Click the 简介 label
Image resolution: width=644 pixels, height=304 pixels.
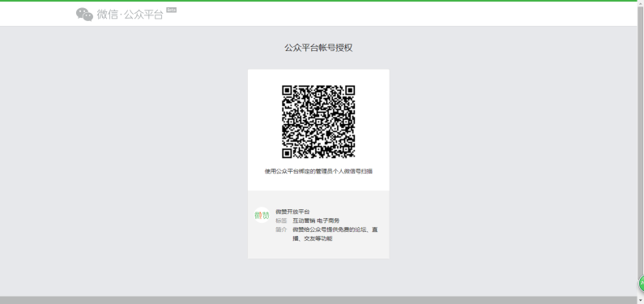click(281, 229)
